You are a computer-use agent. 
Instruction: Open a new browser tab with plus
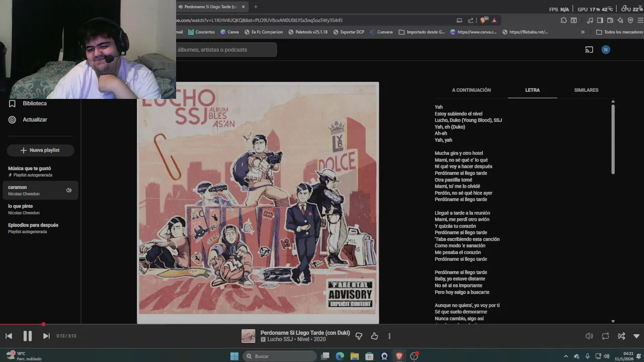[256, 7]
